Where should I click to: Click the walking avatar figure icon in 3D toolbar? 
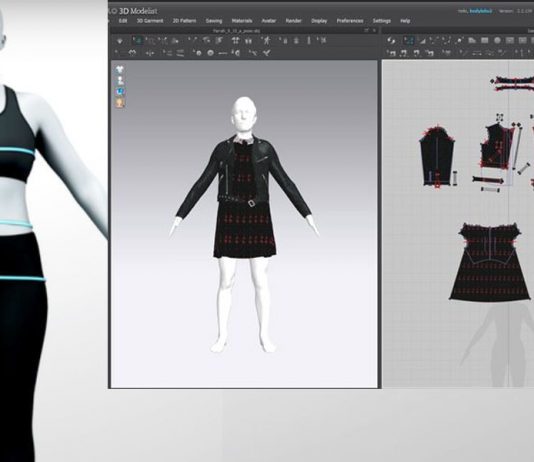pyautogui.click(x=266, y=41)
